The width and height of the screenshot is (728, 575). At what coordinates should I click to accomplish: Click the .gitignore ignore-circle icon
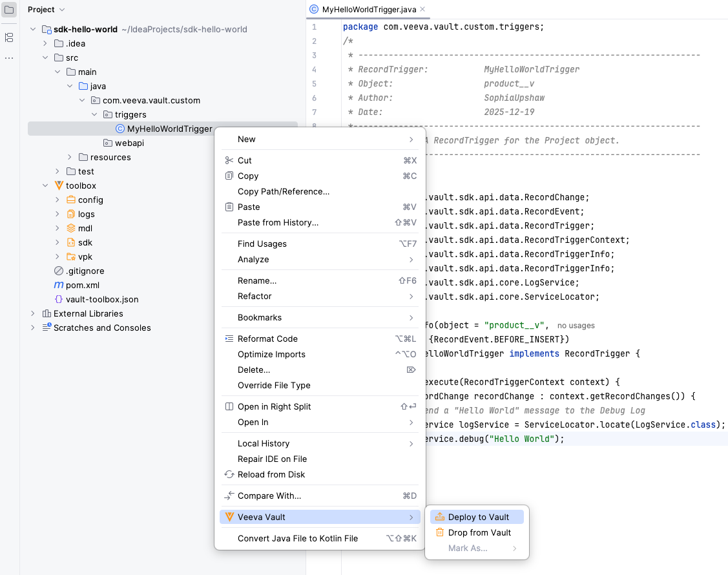[59, 271]
